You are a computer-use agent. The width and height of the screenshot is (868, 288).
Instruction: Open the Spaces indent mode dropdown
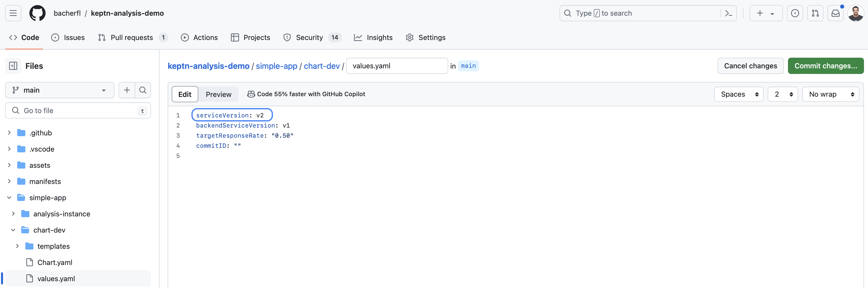click(739, 94)
